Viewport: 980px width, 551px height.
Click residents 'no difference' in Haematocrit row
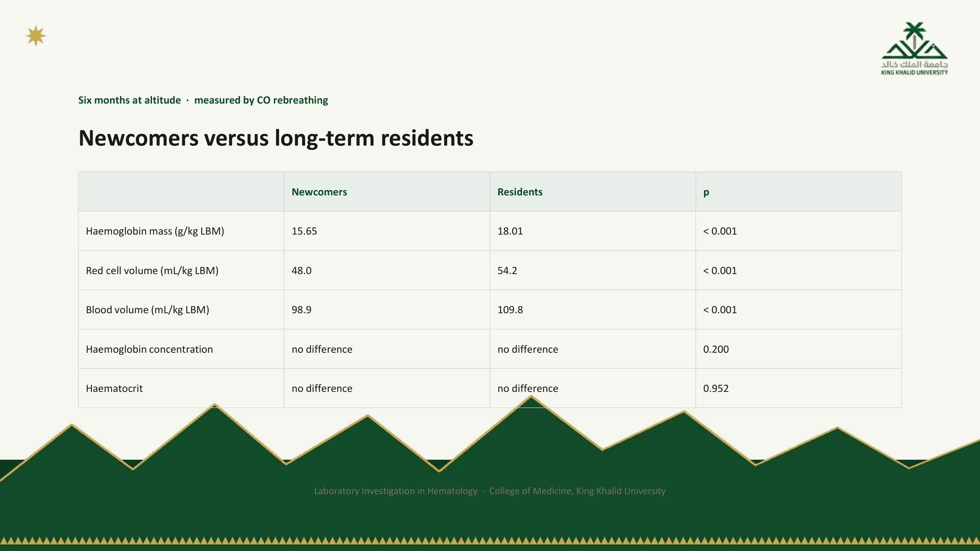click(x=528, y=388)
